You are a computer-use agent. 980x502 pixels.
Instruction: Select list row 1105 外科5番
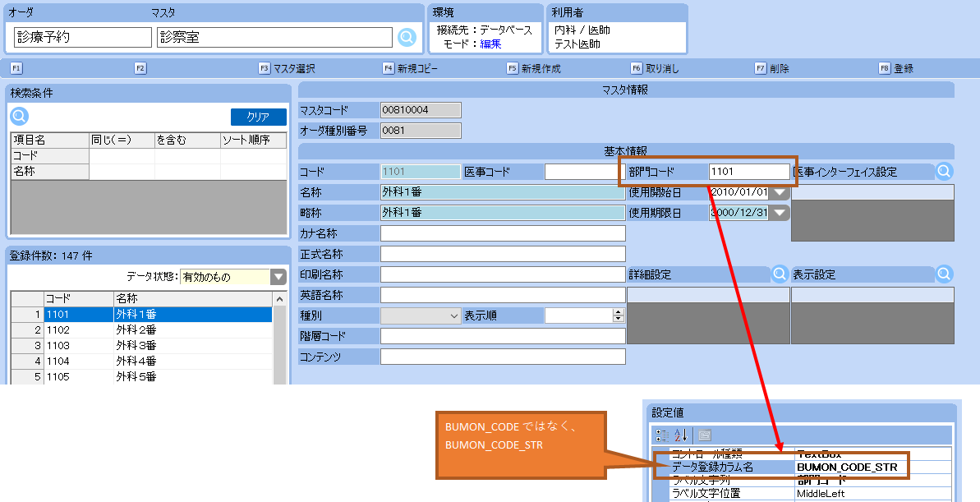[142, 377]
